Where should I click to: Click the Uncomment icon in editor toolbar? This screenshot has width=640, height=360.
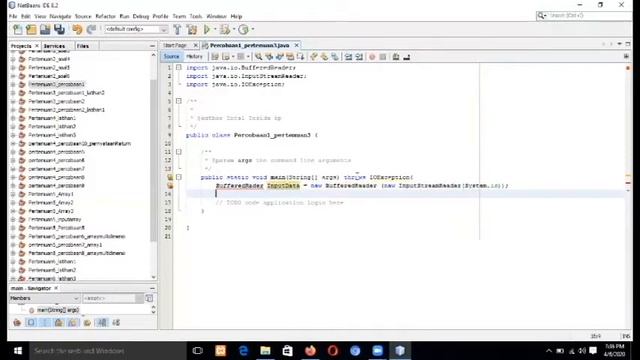click(x=406, y=57)
